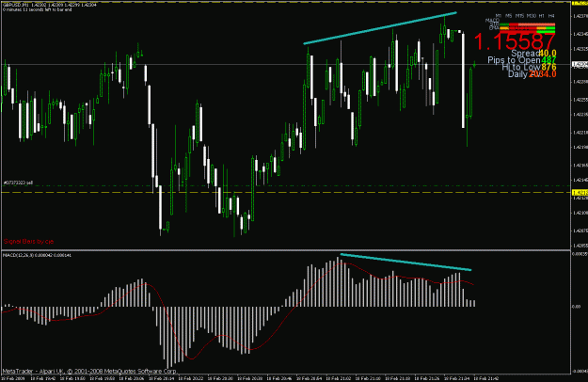Select the M30 timeframe label in signal bars
Screen dimensions: 588x382
tap(531, 16)
